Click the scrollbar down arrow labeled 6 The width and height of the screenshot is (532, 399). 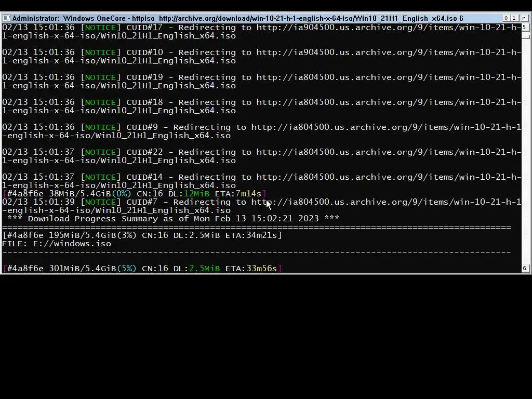[525, 269]
